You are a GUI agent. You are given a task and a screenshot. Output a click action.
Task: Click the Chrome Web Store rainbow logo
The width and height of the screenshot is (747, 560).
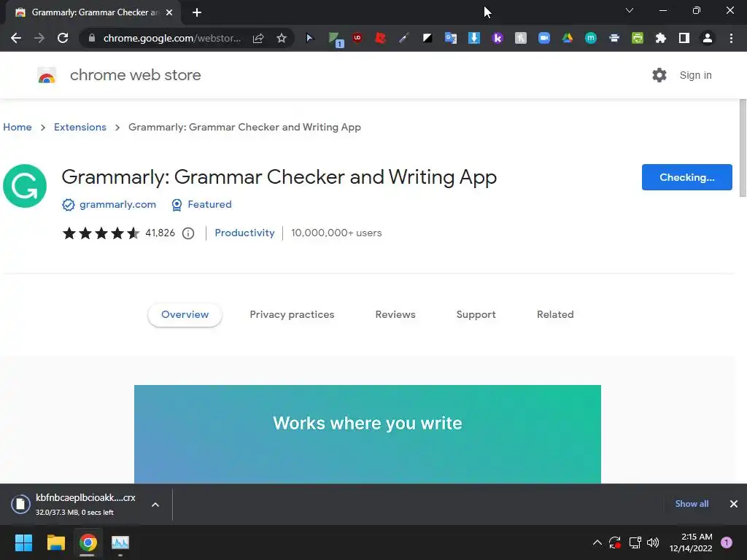click(x=47, y=75)
